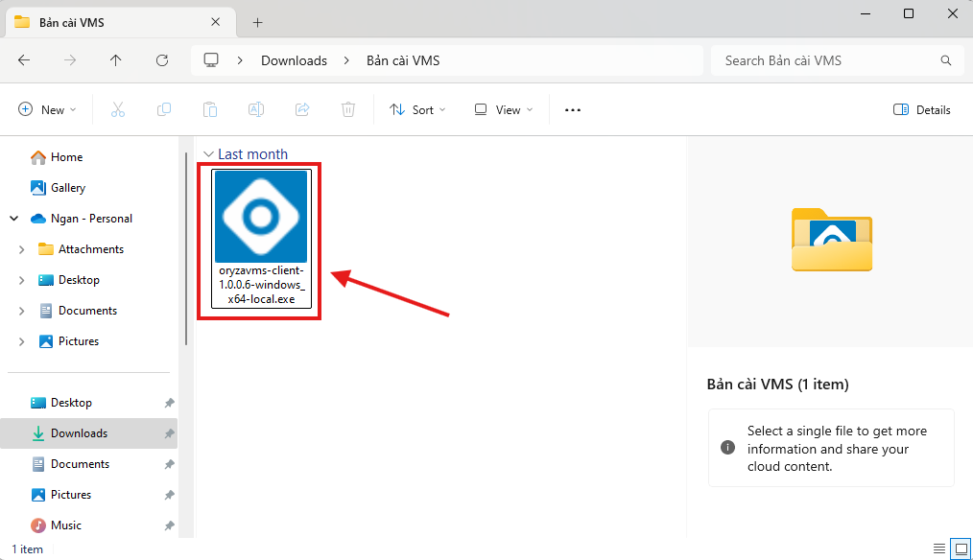Click Bản cài VMS in the address breadcrumb
973x560 pixels.
tap(403, 60)
